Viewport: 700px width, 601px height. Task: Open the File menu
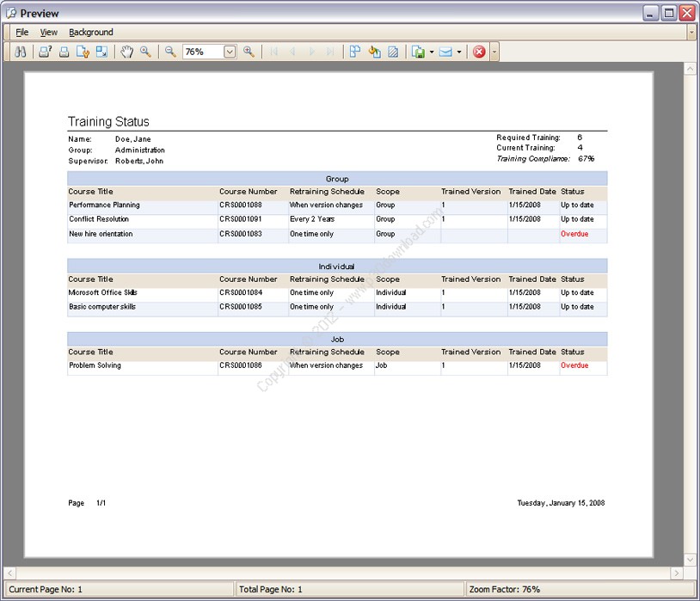21,32
